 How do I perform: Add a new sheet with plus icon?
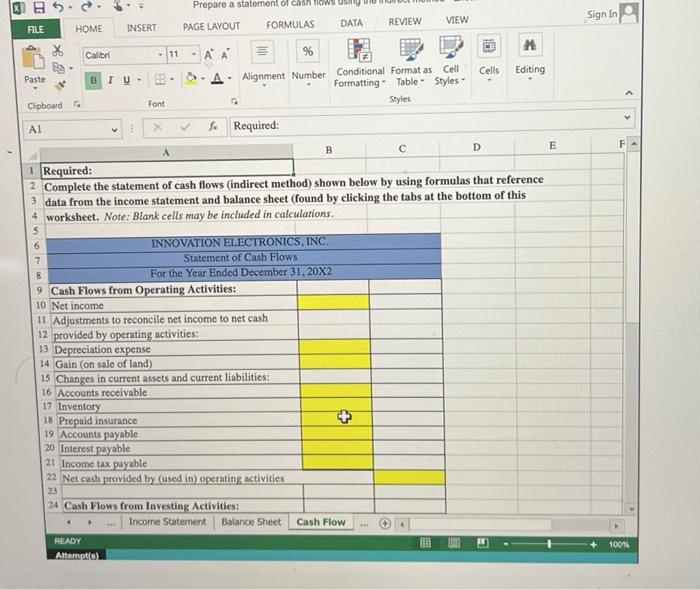pos(385,523)
